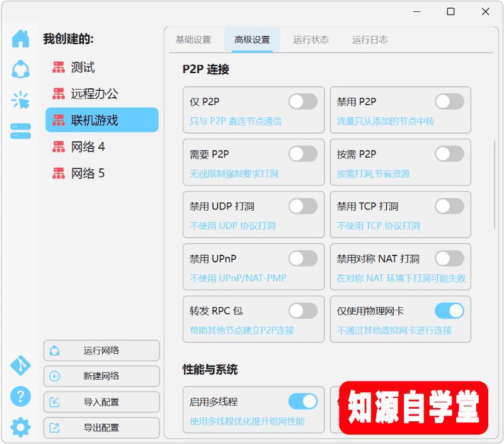Image resolution: width=504 pixels, height=444 pixels.
Task: Toggle 禁用 UDP 打洞 switch
Action: pyautogui.click(x=303, y=206)
